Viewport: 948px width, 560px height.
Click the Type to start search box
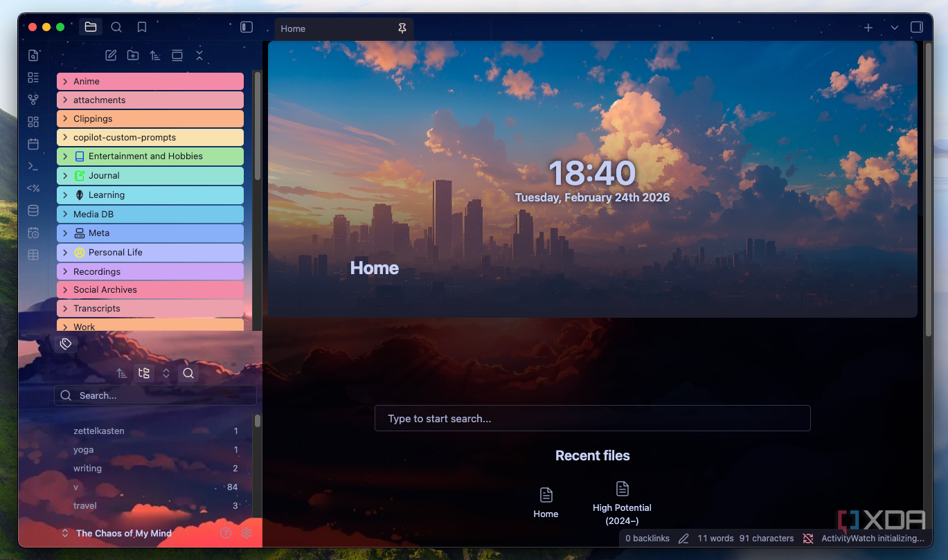click(593, 418)
